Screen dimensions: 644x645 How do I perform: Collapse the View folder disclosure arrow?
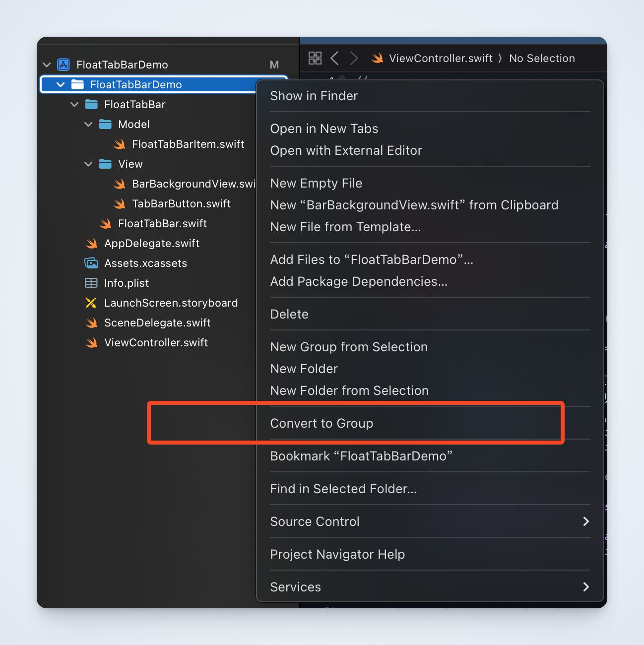(88, 164)
